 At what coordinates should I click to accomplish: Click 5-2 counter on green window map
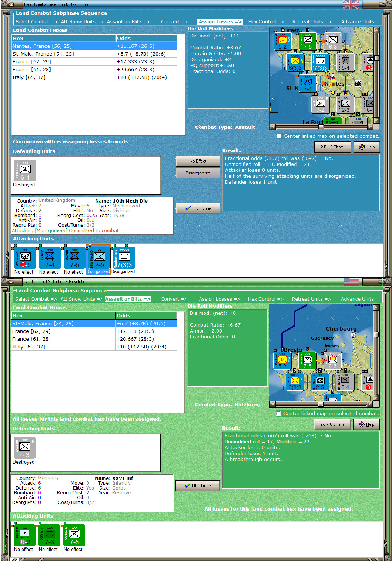(282, 361)
